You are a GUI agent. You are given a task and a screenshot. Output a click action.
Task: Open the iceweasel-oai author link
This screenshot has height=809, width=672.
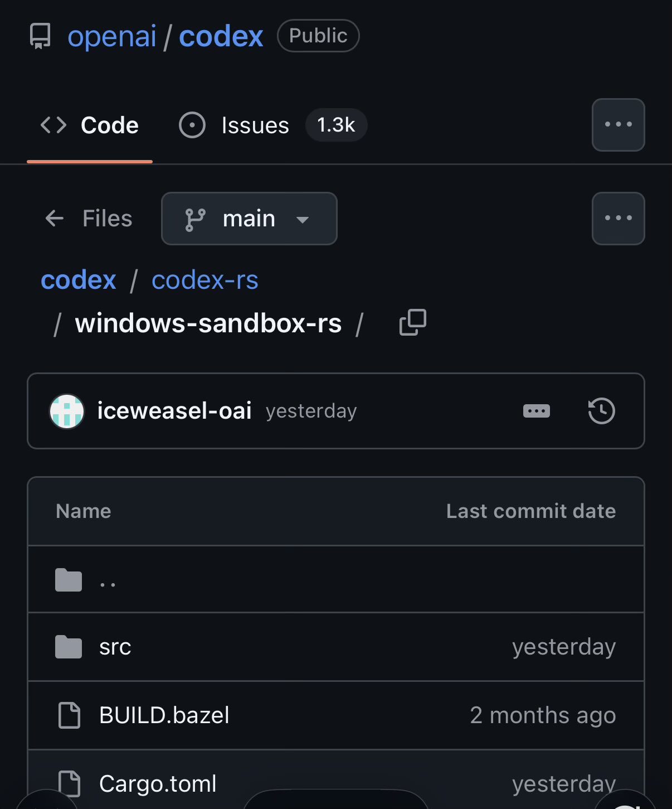pos(174,411)
